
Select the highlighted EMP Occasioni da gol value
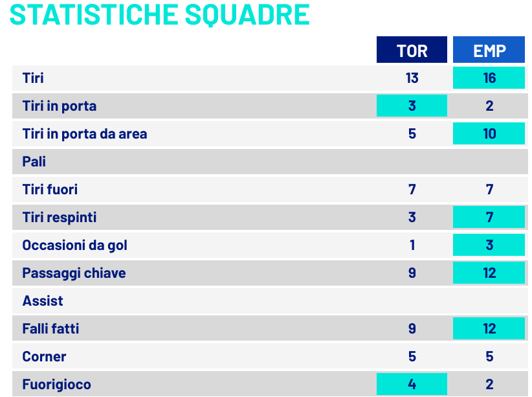(x=489, y=245)
